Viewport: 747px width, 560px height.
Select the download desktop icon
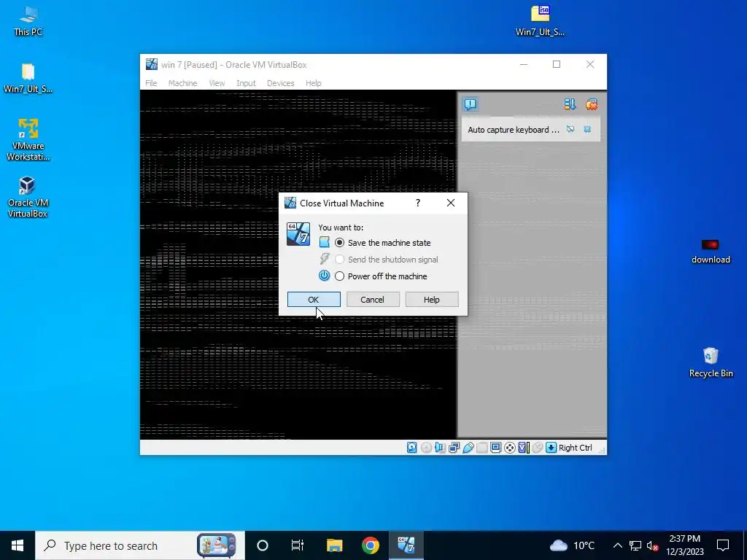coord(711,252)
